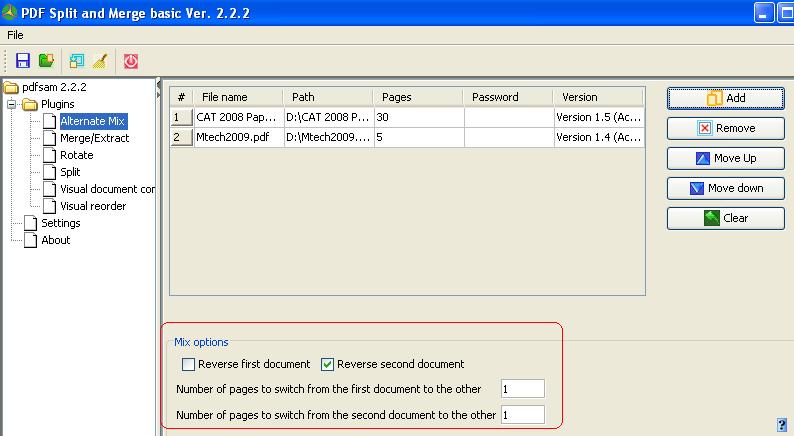The width and height of the screenshot is (794, 436).
Task: Click the broom clear log icon
Action: [x=99, y=61]
